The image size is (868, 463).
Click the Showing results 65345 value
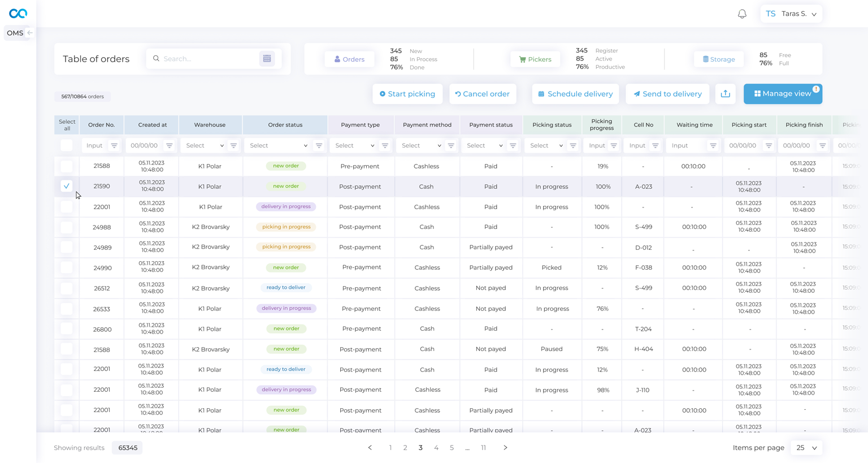[128, 448]
